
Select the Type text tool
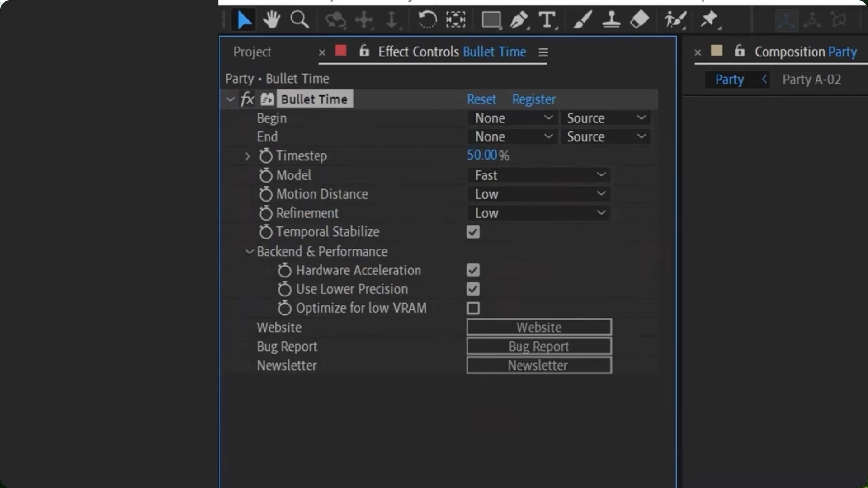[x=547, y=20]
